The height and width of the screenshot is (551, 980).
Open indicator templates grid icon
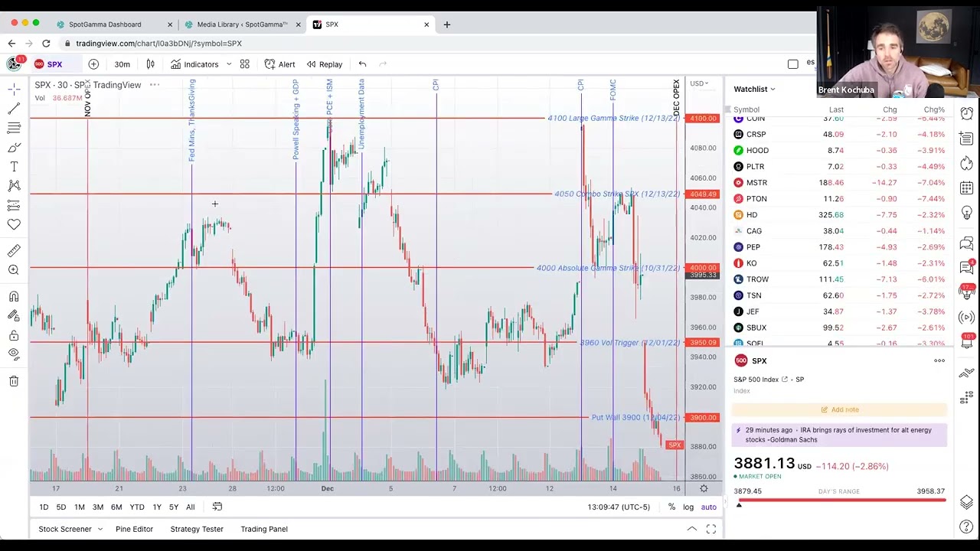245,64
